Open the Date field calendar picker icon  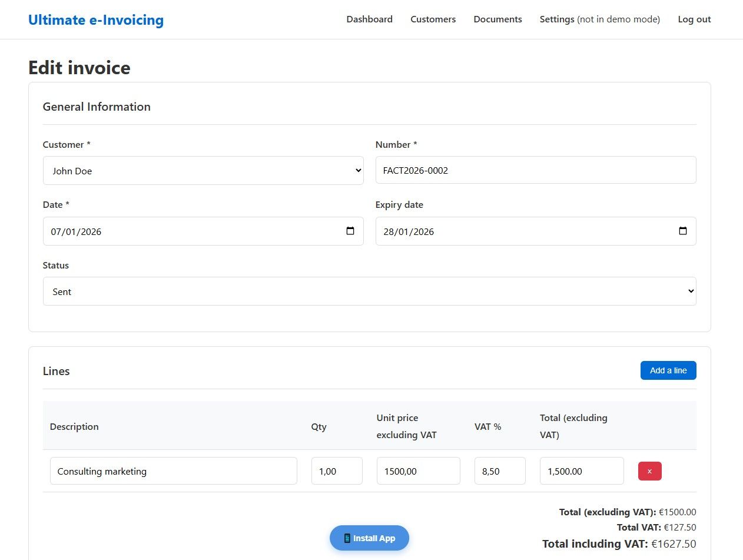tap(350, 231)
